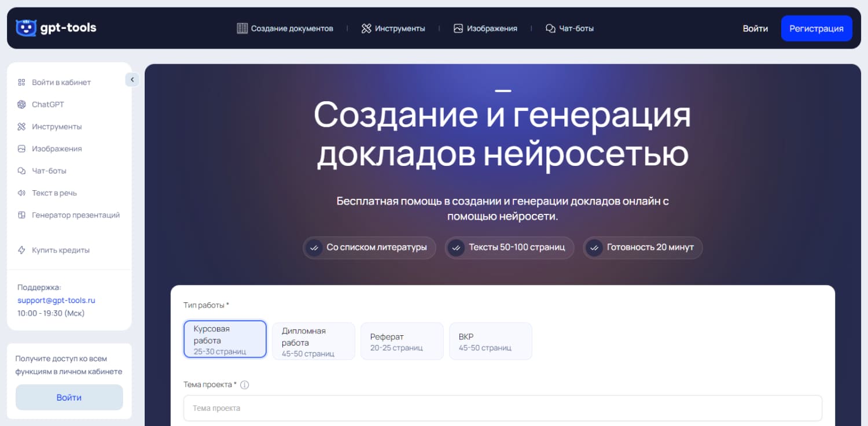The height and width of the screenshot is (426, 868).
Task: Select the ВКР work type card
Action: pos(490,341)
